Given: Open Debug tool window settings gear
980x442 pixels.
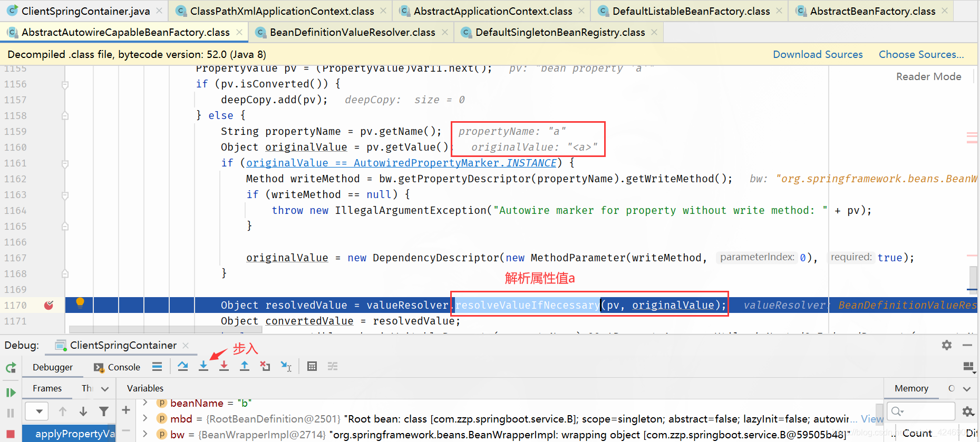Looking at the screenshot, I should click(x=947, y=345).
